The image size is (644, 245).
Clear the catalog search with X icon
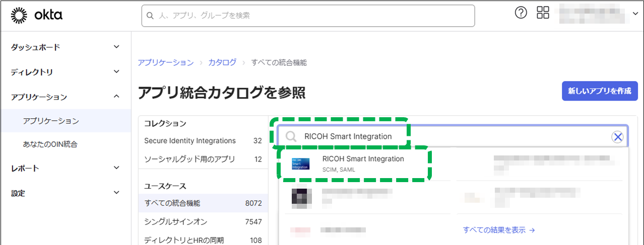(617, 136)
